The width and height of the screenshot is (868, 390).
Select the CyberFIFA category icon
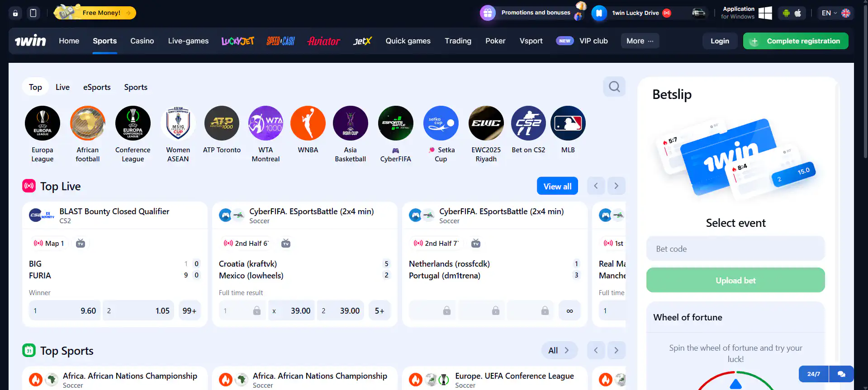tap(396, 123)
